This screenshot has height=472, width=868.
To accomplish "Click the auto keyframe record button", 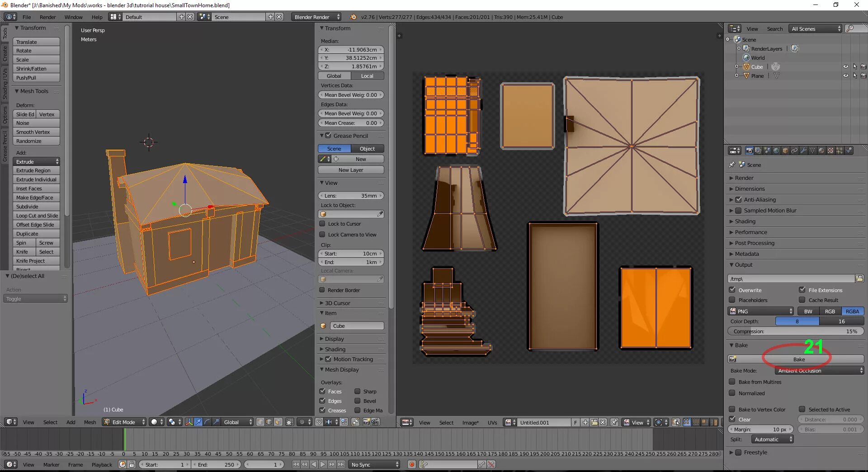I will click(412, 464).
